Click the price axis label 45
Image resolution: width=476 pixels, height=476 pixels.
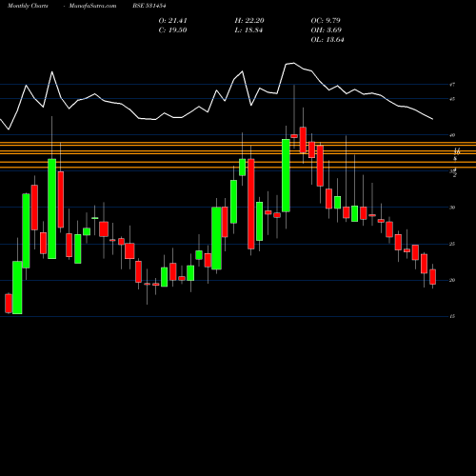pyautogui.click(x=452, y=99)
